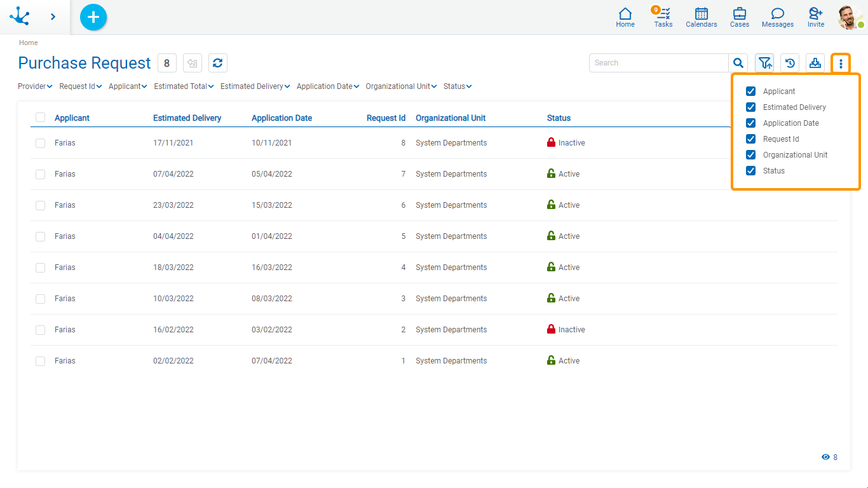Viewport: 868px width, 488px height.
Task: Expand the Estimated Total filter dropdown
Action: point(184,86)
